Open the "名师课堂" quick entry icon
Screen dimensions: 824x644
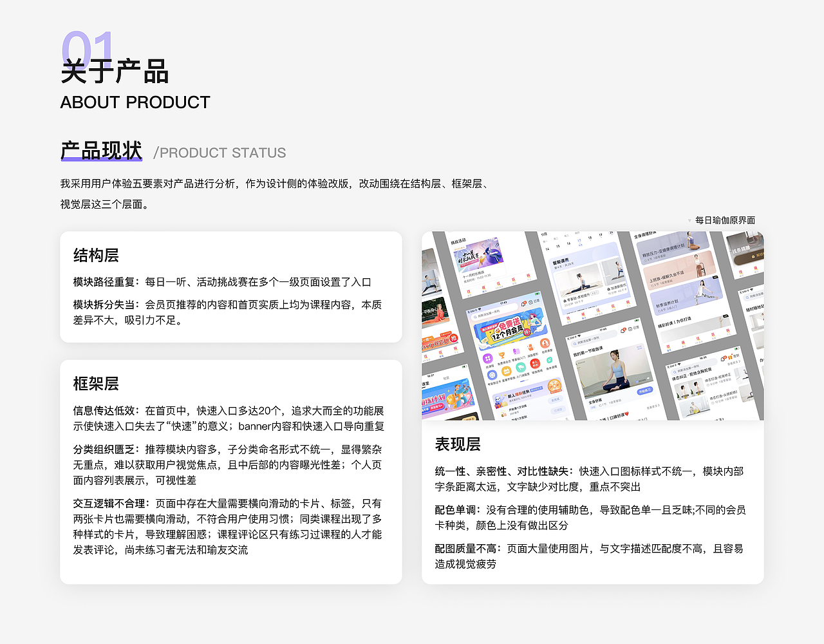[x=545, y=343]
